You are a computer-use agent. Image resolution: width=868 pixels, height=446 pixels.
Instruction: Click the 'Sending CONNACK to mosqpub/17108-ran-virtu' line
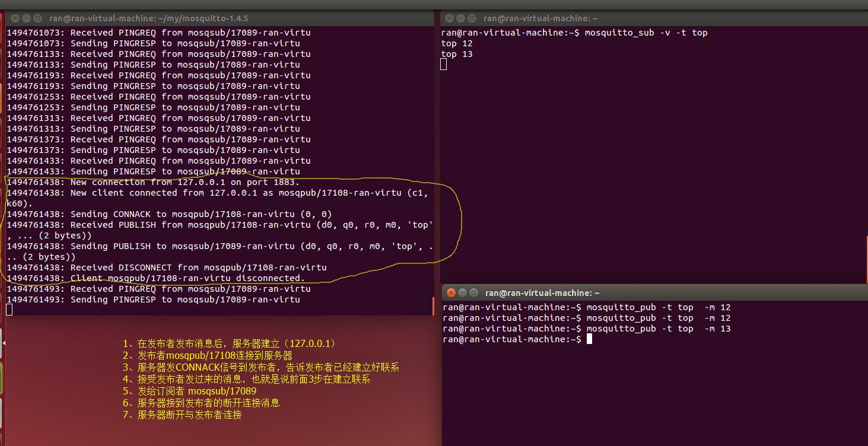169,214
